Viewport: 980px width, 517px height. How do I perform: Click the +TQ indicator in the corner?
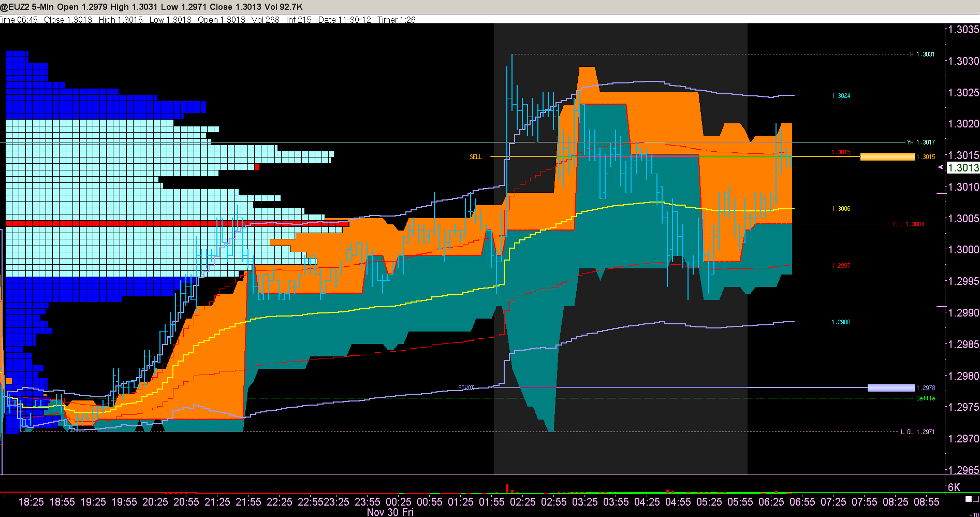tap(974, 514)
